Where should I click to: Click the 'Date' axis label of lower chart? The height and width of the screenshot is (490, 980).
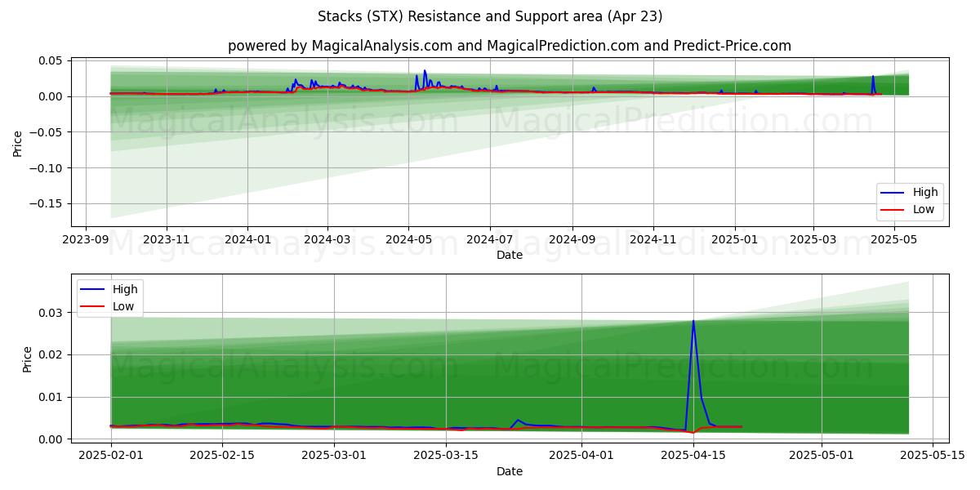(510, 471)
